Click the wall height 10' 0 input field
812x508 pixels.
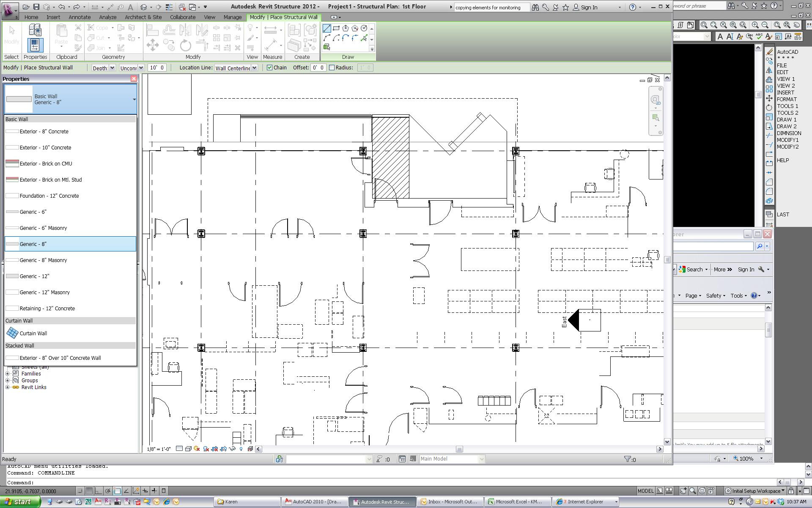(x=157, y=68)
